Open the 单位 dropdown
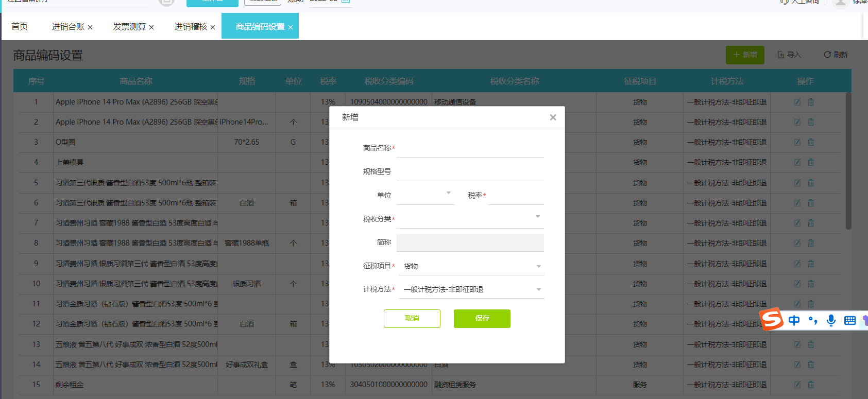 pos(426,195)
